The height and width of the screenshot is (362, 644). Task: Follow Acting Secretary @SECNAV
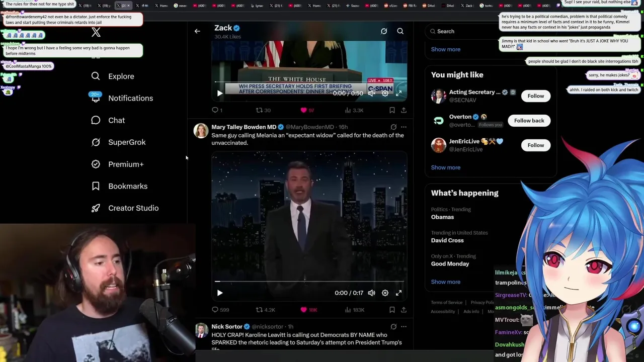pyautogui.click(x=535, y=96)
